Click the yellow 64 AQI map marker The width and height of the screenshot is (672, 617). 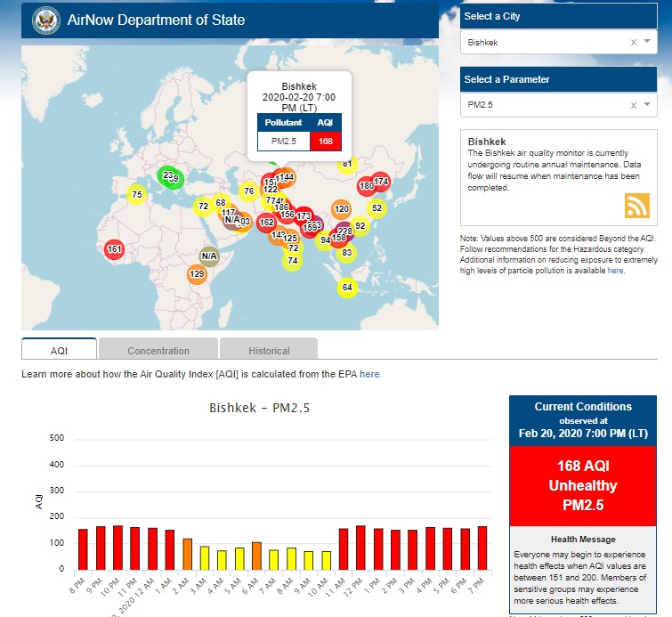point(347,287)
